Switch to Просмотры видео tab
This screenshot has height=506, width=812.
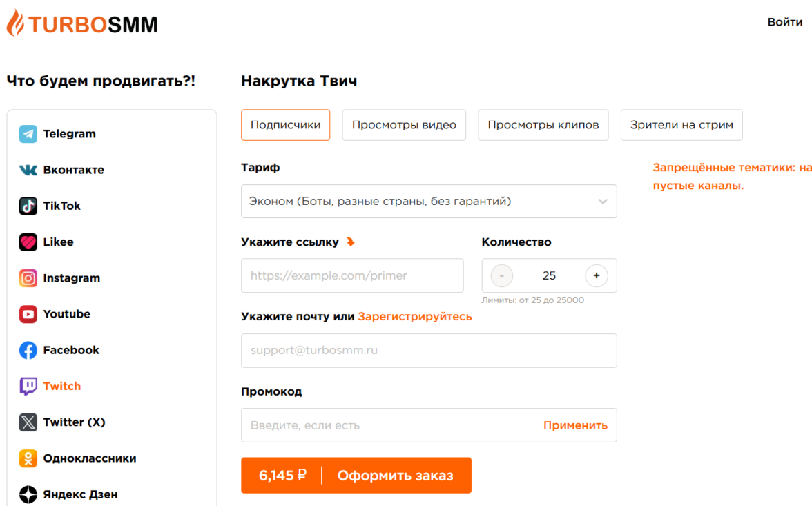tap(404, 125)
